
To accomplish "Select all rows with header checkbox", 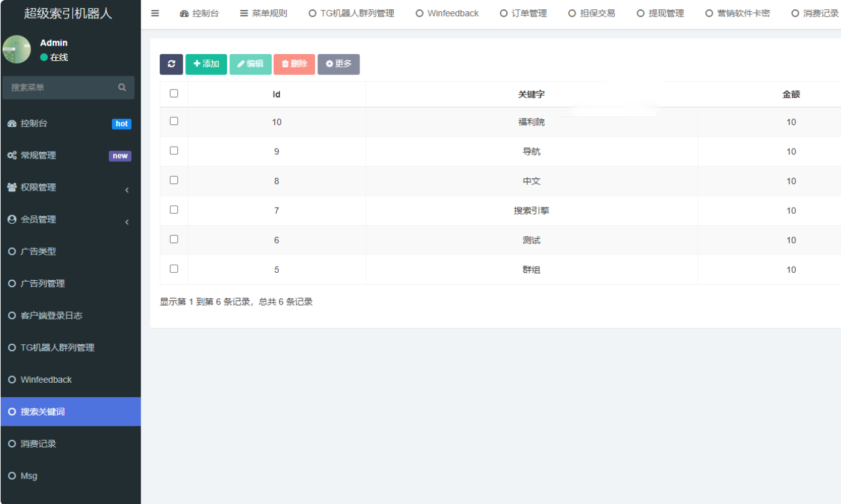I will [174, 94].
